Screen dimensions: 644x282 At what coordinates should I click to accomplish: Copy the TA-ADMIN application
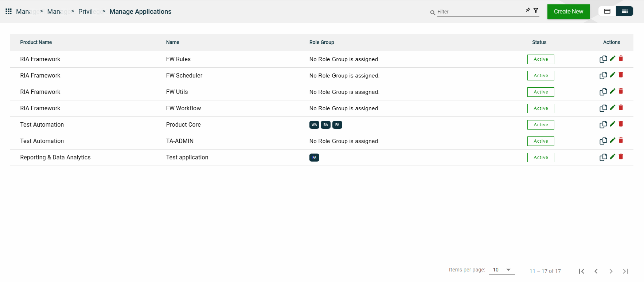pos(603,141)
